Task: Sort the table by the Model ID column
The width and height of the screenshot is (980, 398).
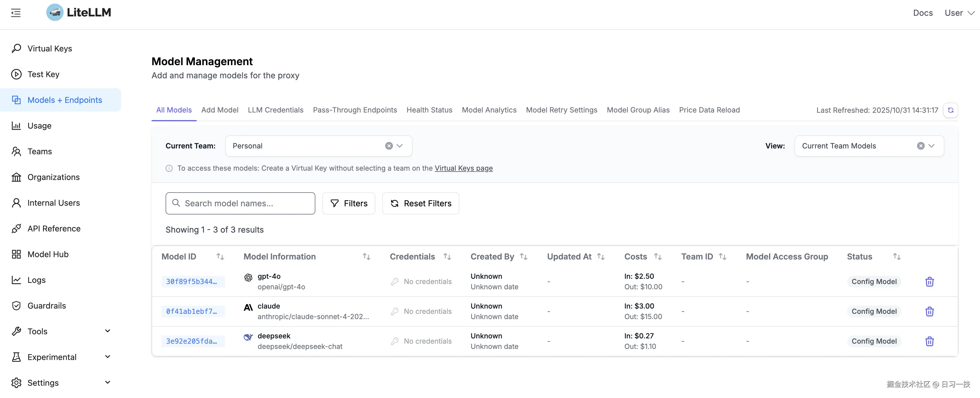Action: (220, 257)
